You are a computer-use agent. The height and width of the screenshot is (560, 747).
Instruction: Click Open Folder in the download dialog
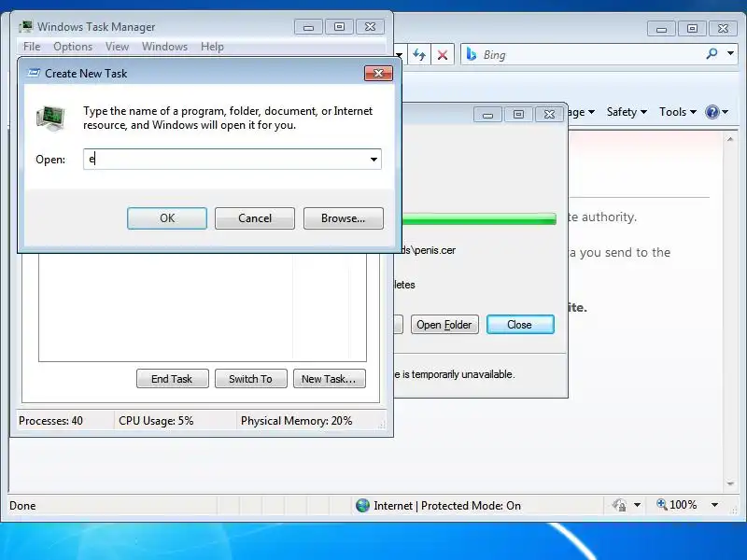(444, 325)
